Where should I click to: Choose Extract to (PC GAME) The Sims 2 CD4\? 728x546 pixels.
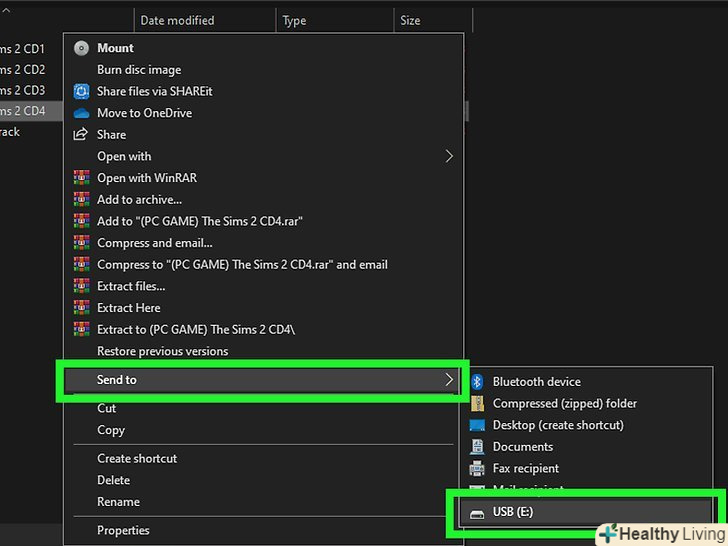click(263, 330)
